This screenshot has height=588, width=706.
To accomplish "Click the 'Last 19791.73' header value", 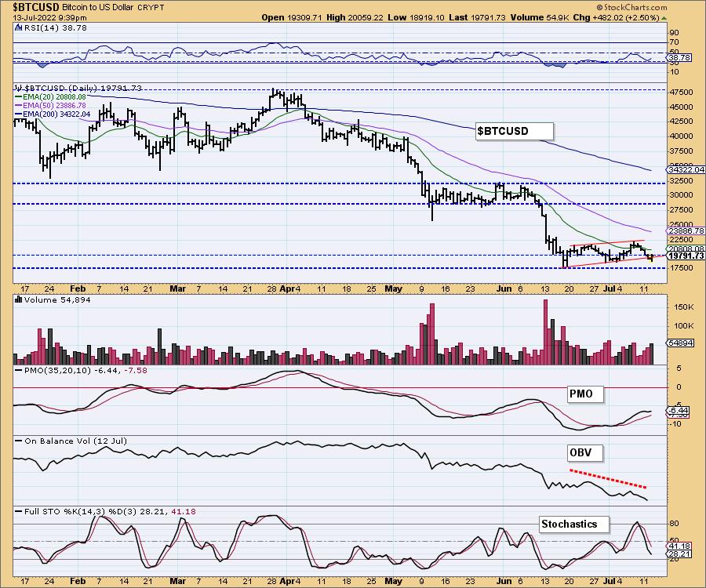I will [x=477, y=17].
